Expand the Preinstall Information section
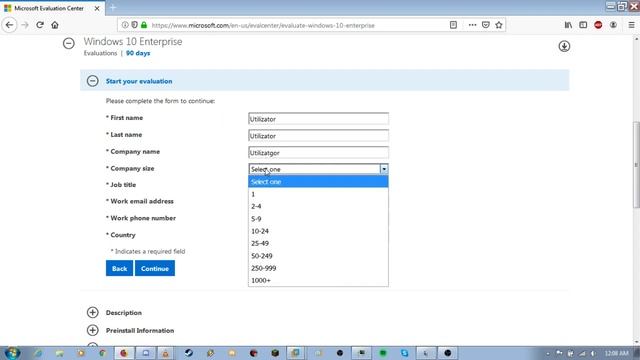The width and height of the screenshot is (640, 360). pyautogui.click(x=93, y=330)
